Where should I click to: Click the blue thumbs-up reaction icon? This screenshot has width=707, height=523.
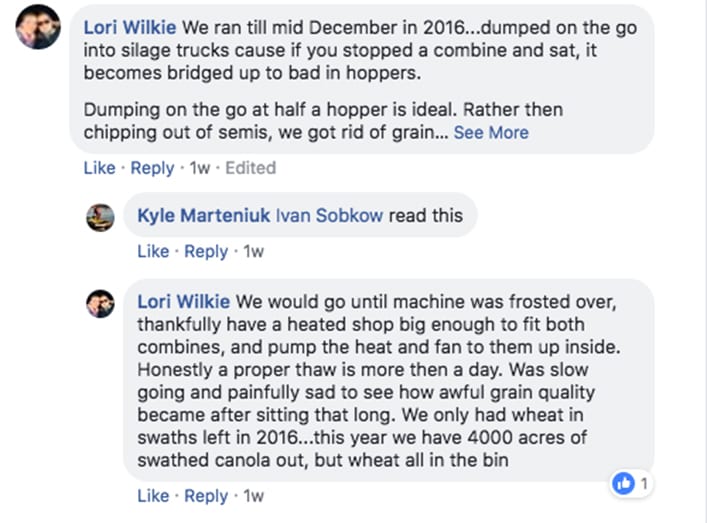tap(625, 484)
